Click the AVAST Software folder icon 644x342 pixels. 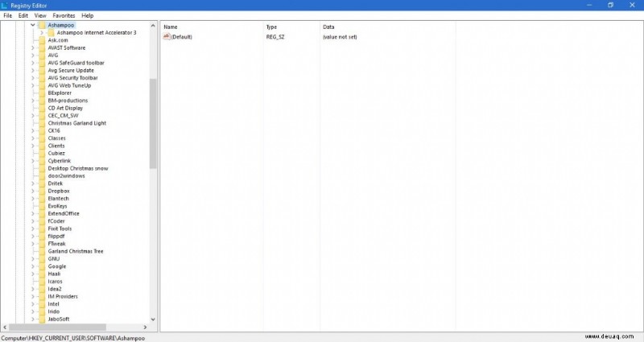42,47
